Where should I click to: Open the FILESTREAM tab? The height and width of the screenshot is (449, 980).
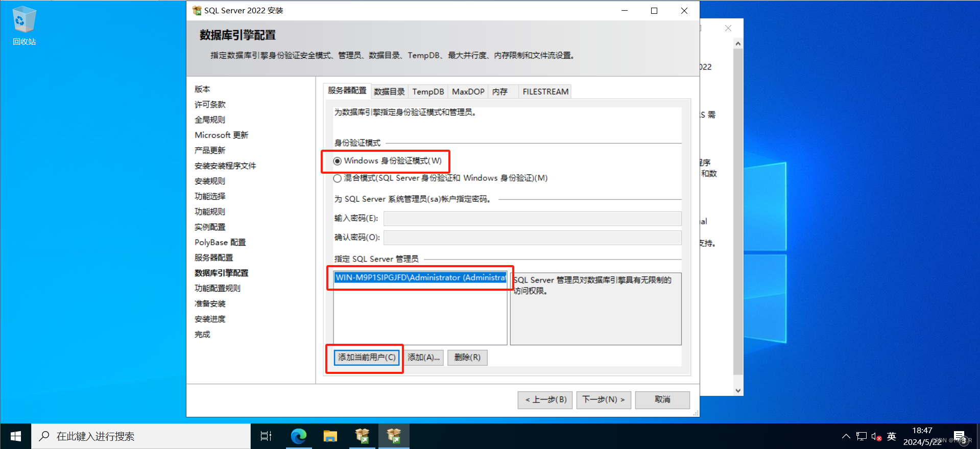545,91
